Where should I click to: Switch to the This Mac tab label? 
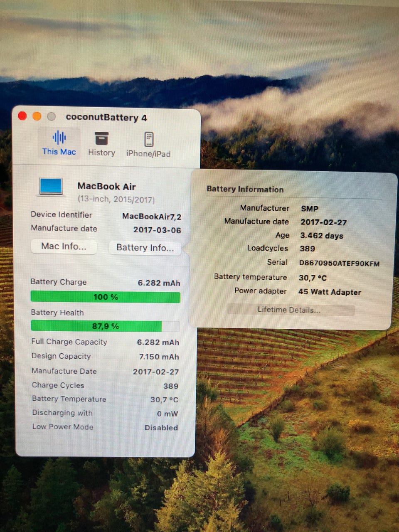coord(59,152)
